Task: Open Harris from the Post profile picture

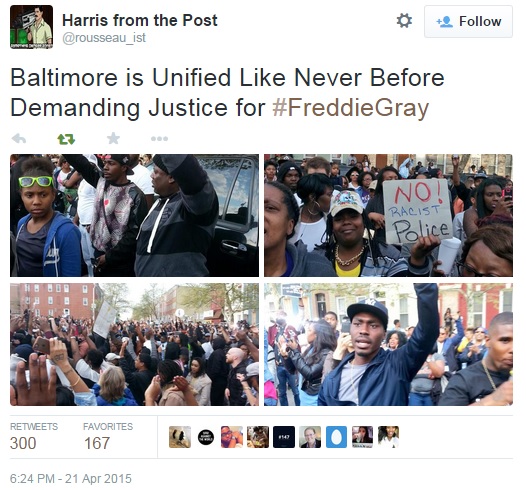Action: click(x=31, y=27)
